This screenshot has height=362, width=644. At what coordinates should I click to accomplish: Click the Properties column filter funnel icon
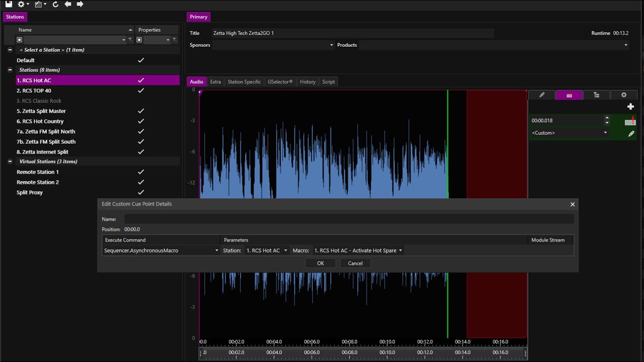point(174,40)
